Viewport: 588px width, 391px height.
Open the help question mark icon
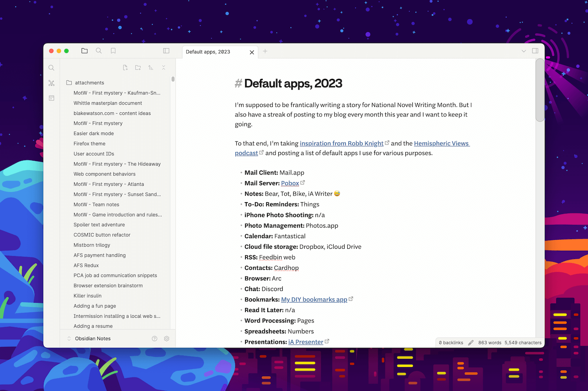pyautogui.click(x=154, y=339)
